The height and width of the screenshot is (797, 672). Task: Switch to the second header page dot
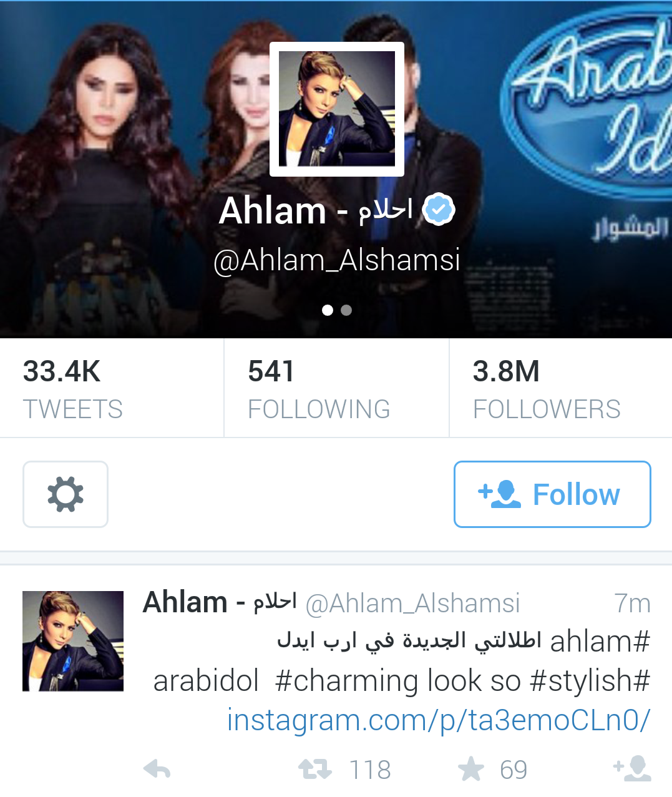coord(346,310)
